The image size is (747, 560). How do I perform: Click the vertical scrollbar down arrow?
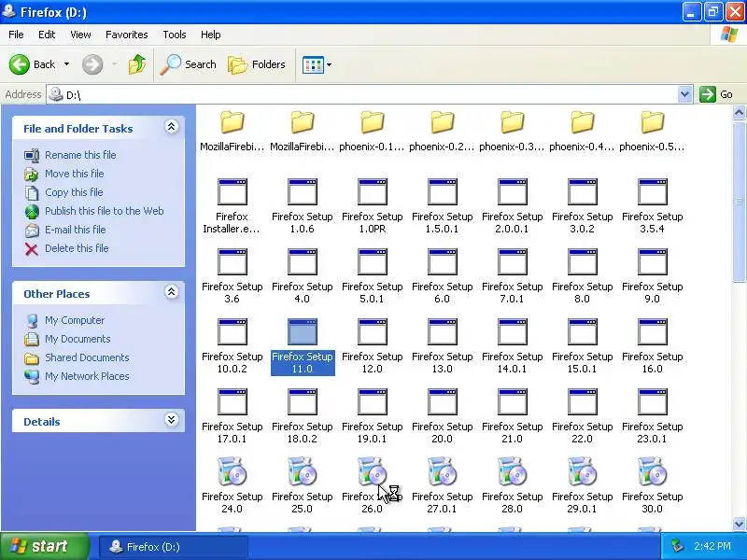click(x=739, y=524)
